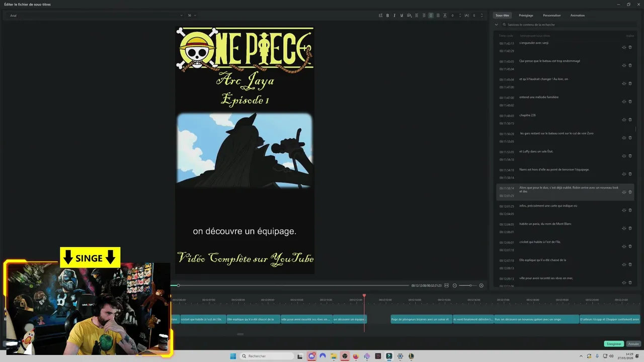644x362 pixels.
Task: Click the character spacing stepper arrows
Action: pos(460,16)
